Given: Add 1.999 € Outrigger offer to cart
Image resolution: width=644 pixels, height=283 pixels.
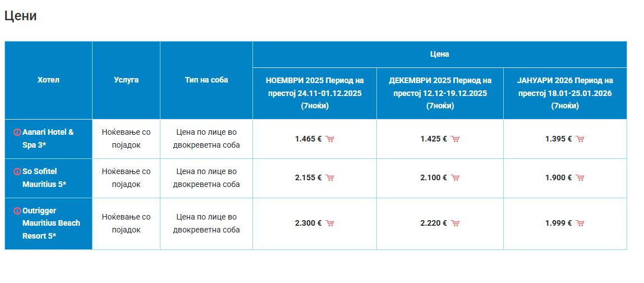Looking at the screenshot, I should [580, 223].
